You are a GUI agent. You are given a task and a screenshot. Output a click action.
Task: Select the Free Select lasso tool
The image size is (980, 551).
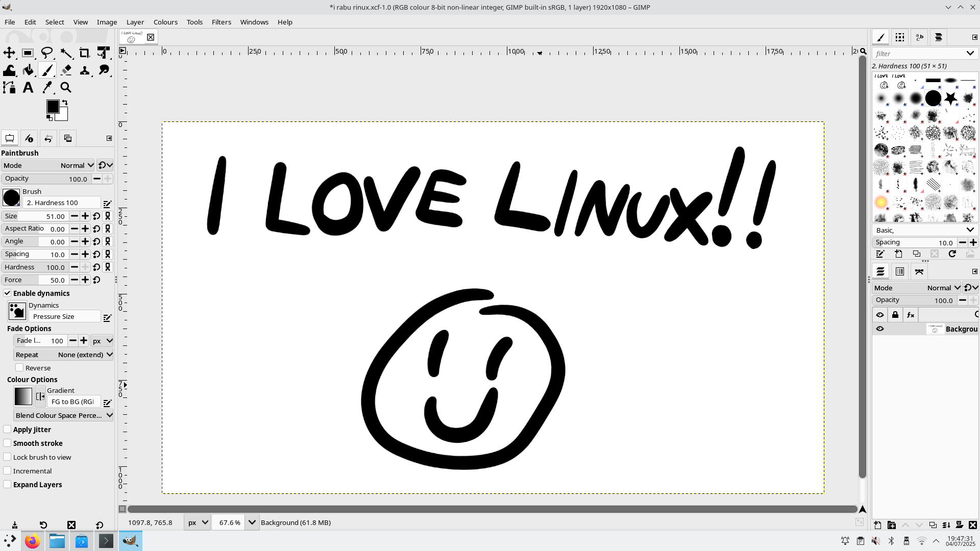click(x=47, y=53)
